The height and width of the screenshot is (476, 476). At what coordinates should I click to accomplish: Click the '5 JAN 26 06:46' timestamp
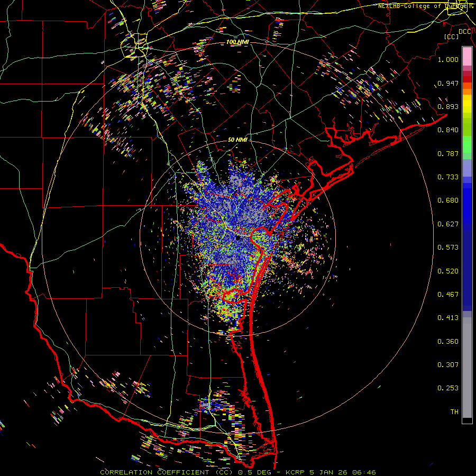[x=342, y=472]
